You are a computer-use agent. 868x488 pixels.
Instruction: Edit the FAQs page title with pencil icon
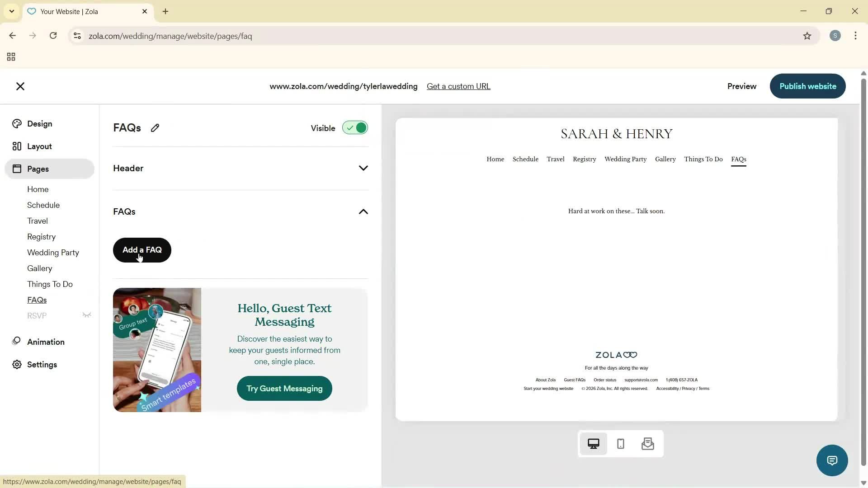155,128
